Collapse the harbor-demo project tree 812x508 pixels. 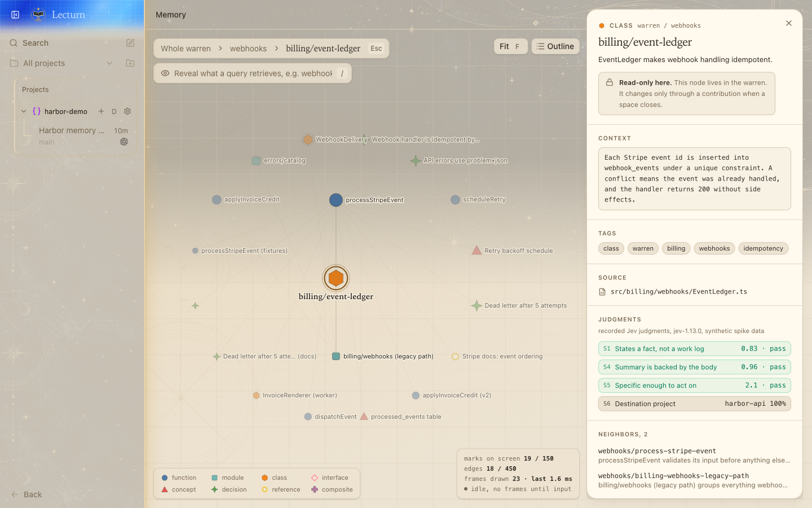coord(24,111)
